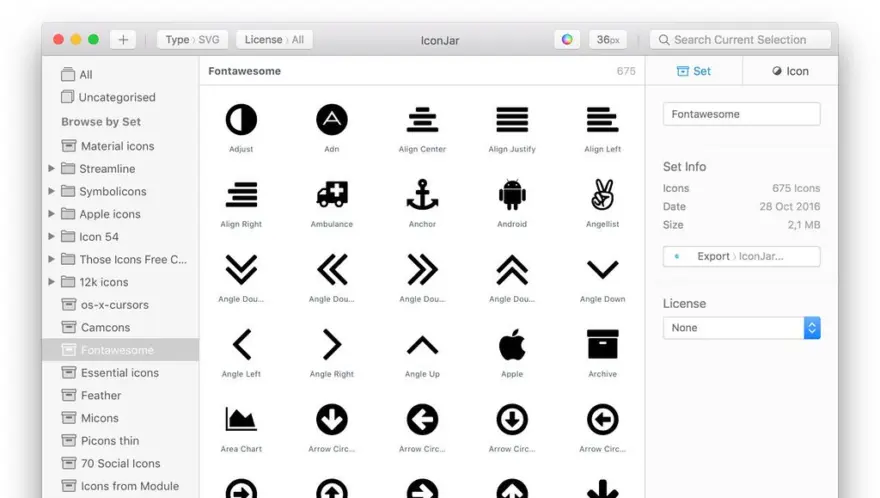Viewport: 880px width, 498px height.
Task: Expand the Apple icons folder
Action: coord(51,214)
